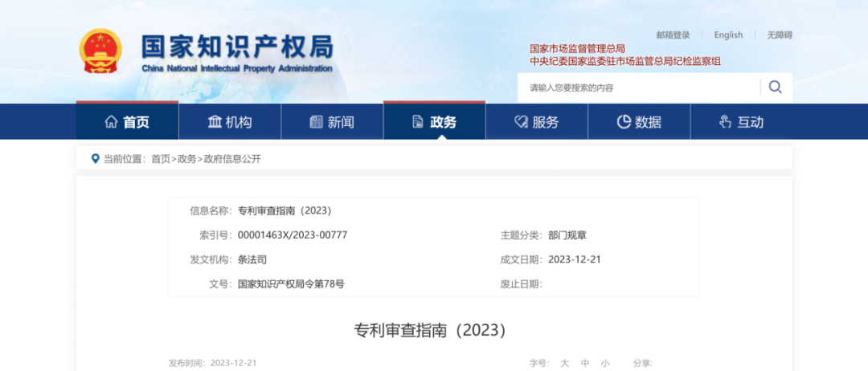
Task: Open the 机构 navigation tab
Action: 230,122
